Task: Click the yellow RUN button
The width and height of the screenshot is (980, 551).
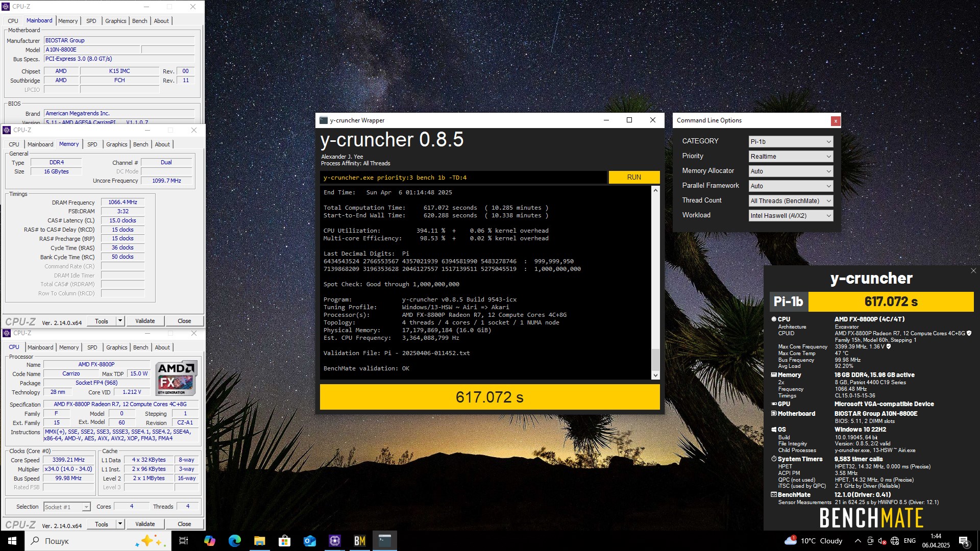Action: click(634, 177)
